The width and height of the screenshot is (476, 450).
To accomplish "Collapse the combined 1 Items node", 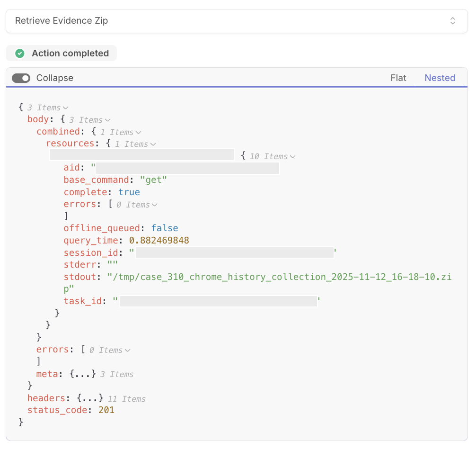I will point(139,133).
